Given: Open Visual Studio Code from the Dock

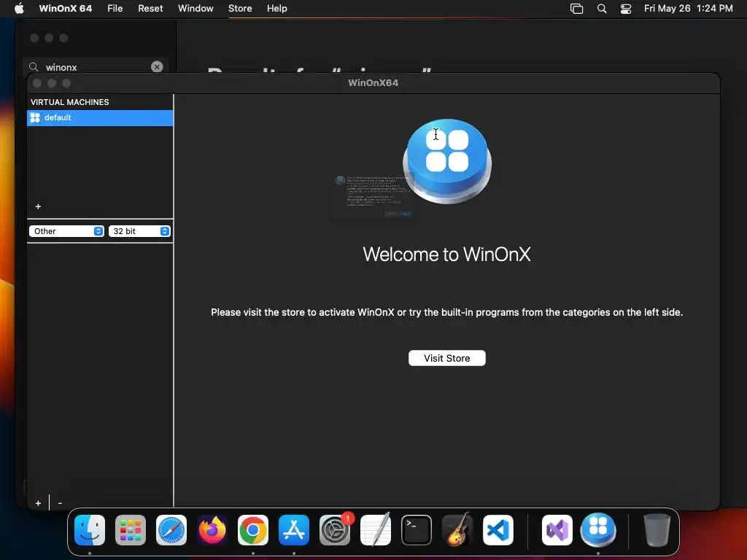Looking at the screenshot, I should 498,530.
